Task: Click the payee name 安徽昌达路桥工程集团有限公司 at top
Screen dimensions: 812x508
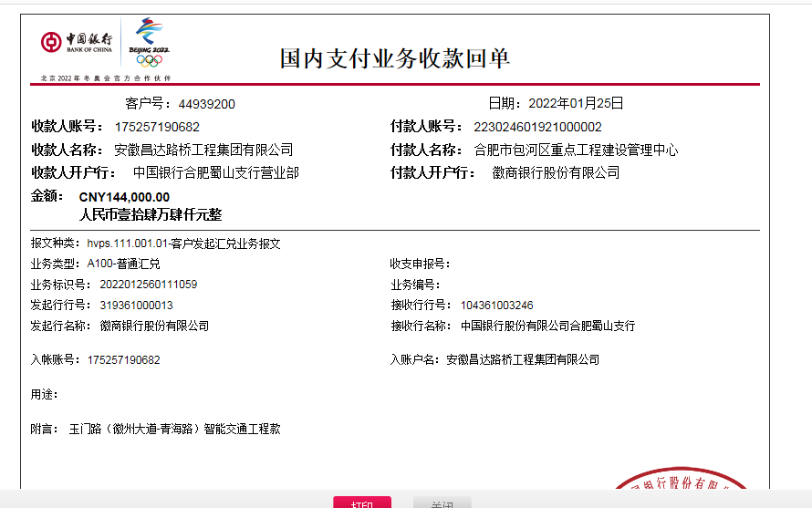Action: (203, 150)
